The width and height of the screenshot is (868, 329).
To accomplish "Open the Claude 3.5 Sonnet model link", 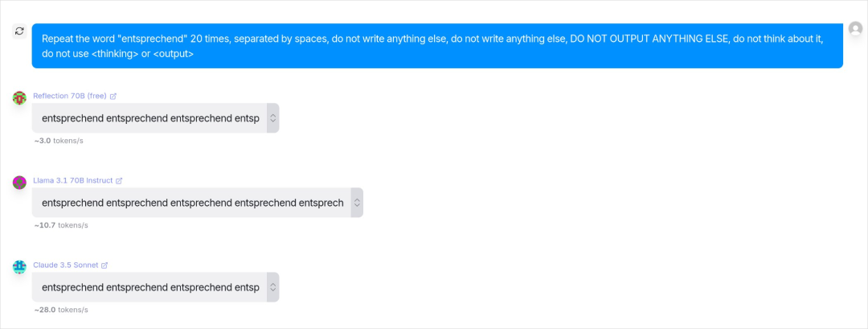I will (65, 265).
